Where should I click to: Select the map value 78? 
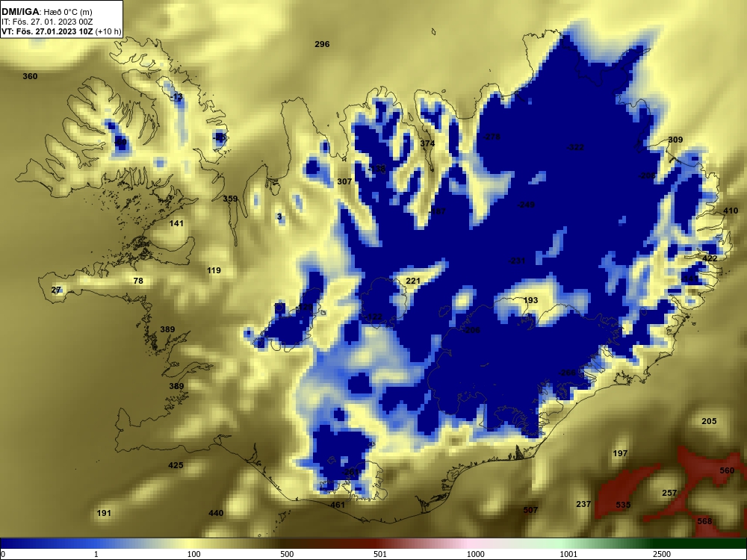pyautogui.click(x=138, y=281)
